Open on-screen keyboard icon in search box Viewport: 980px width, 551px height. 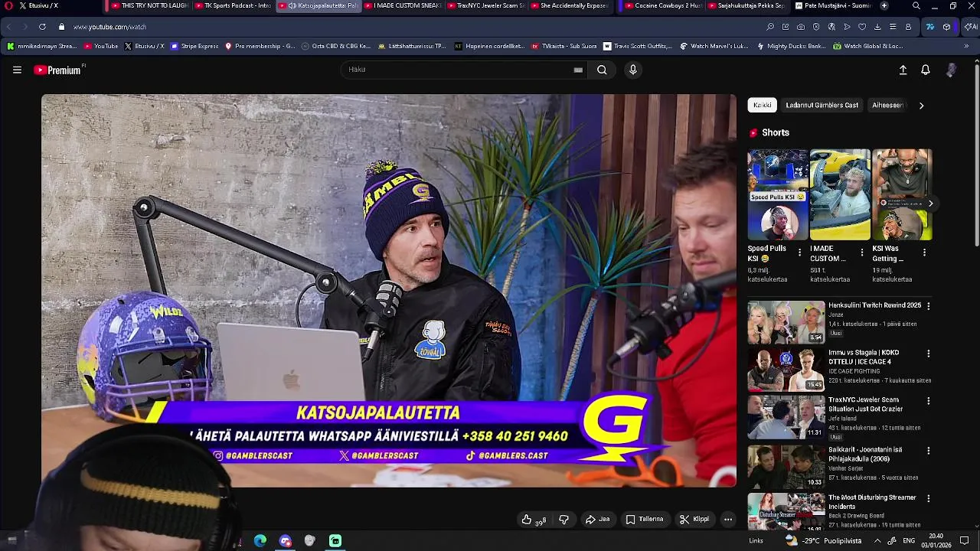(x=578, y=70)
